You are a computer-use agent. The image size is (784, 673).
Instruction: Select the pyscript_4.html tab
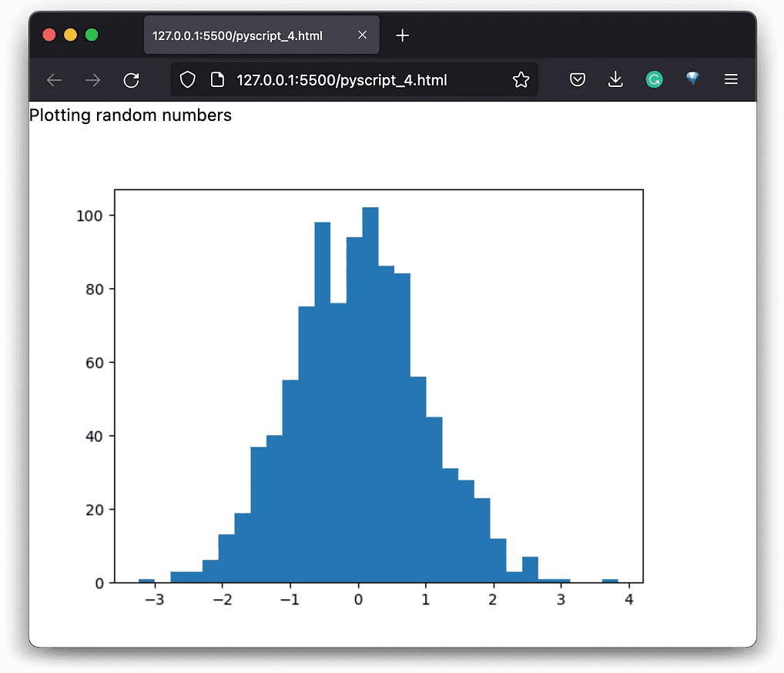coord(262,35)
